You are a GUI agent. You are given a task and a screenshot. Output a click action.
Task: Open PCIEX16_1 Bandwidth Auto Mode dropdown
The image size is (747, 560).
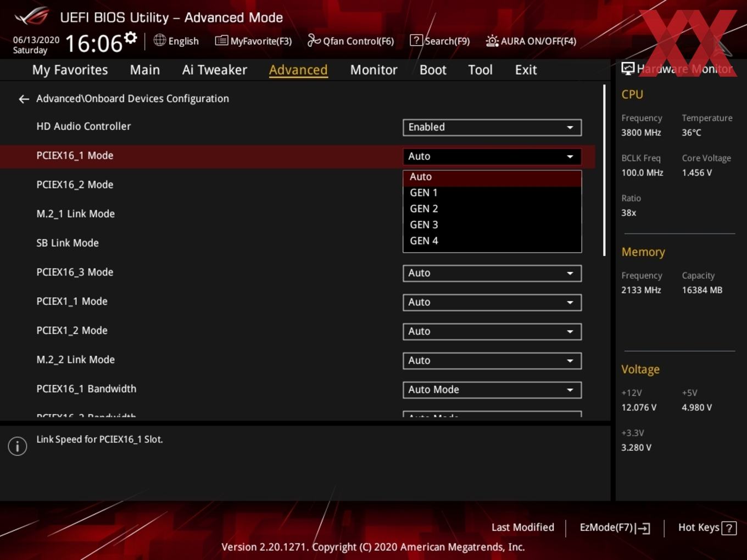[492, 390]
